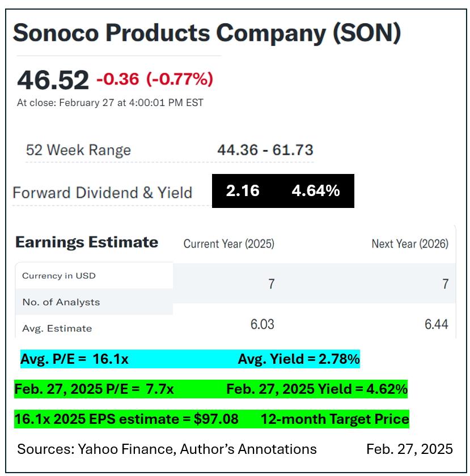Click the 4.64% yield in the black box
The image size is (470, 476).
coord(315,191)
